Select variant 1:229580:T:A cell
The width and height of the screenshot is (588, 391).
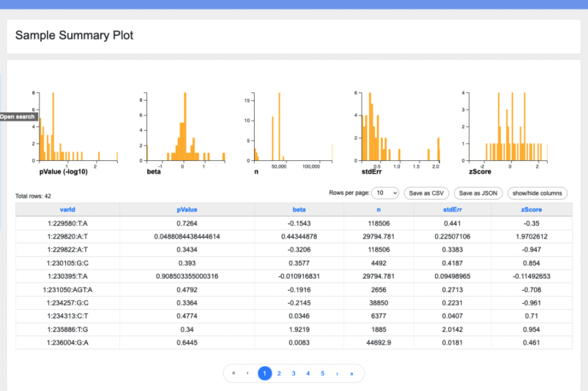[x=67, y=223]
